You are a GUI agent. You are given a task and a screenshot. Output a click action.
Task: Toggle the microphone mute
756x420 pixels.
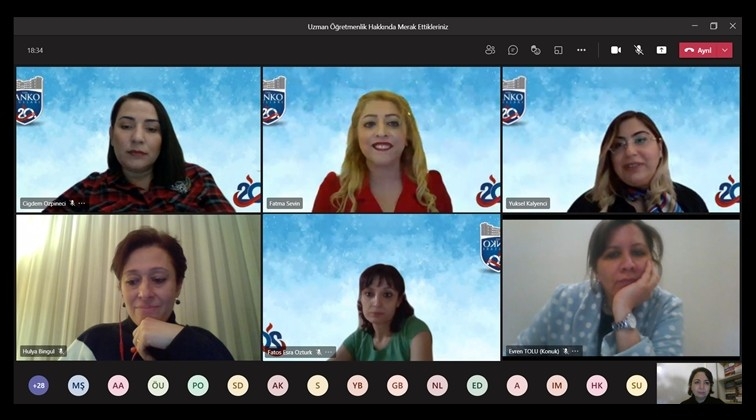[639, 50]
